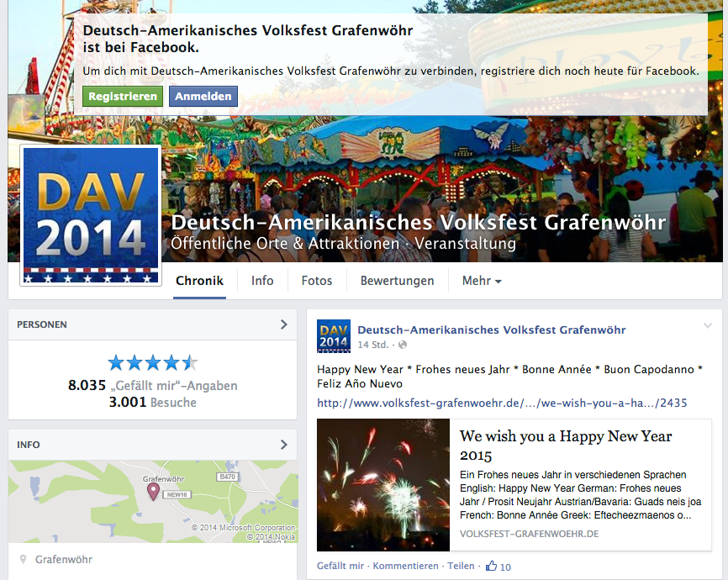Click the VOLKSFEST-GRAFENWOEHR.DE source label
This screenshot has height=580, width=728.
(529, 534)
